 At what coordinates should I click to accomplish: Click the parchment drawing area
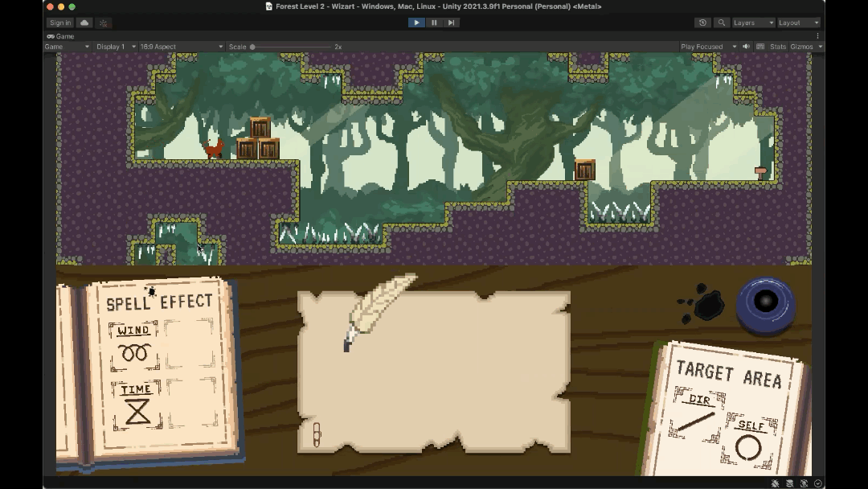click(x=434, y=372)
